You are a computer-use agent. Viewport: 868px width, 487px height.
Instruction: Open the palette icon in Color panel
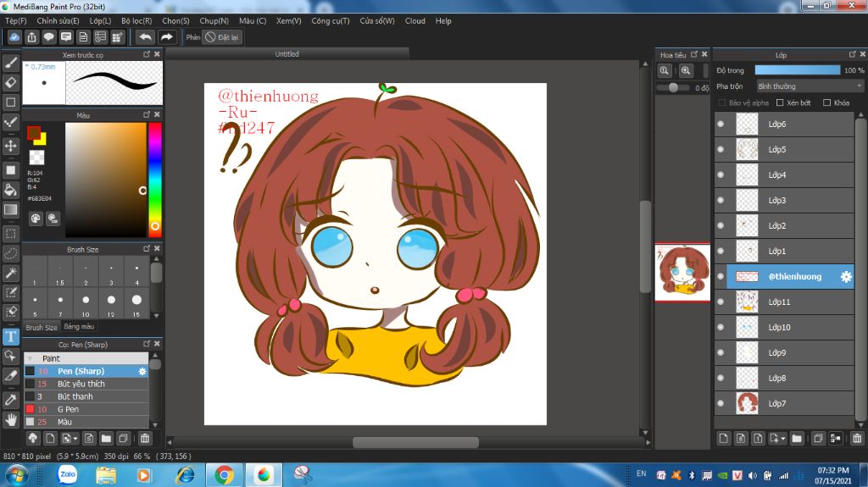pyautogui.click(x=36, y=218)
